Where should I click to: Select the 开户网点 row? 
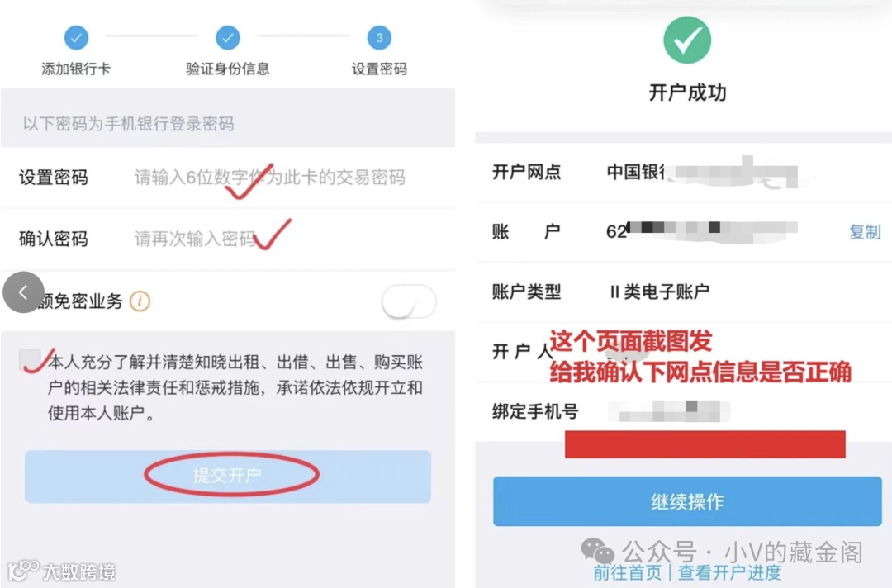point(683,172)
